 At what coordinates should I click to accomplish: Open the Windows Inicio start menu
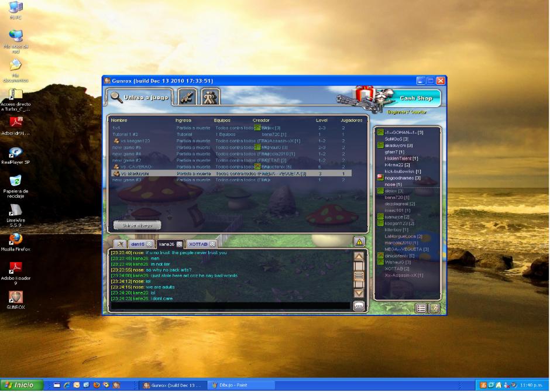[x=22, y=385]
